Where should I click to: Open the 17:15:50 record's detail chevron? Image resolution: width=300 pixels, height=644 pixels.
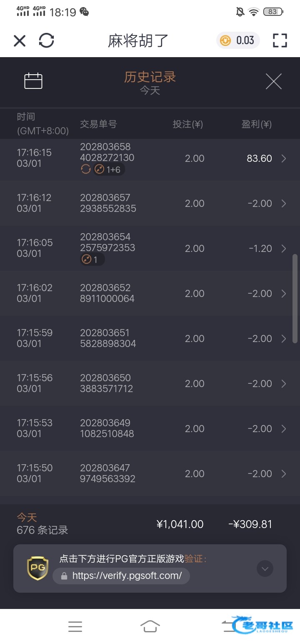pyautogui.click(x=284, y=474)
